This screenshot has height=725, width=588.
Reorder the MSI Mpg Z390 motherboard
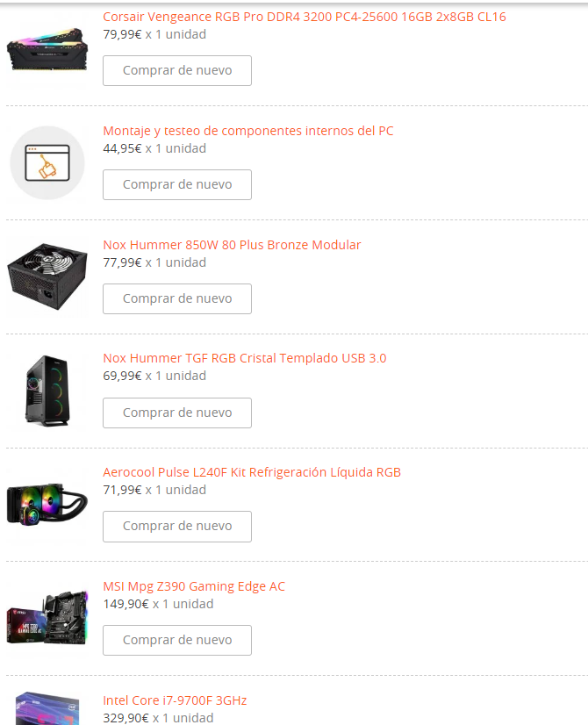point(177,641)
